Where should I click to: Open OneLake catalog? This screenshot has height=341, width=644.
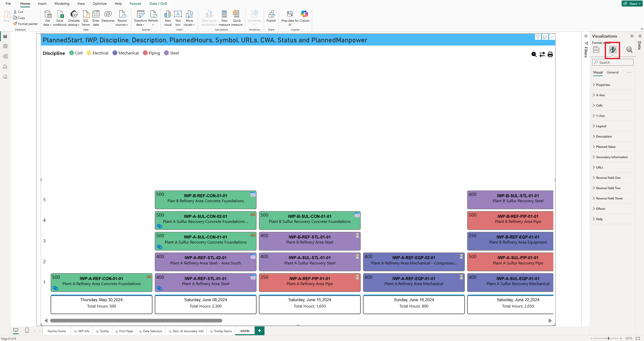[74, 18]
